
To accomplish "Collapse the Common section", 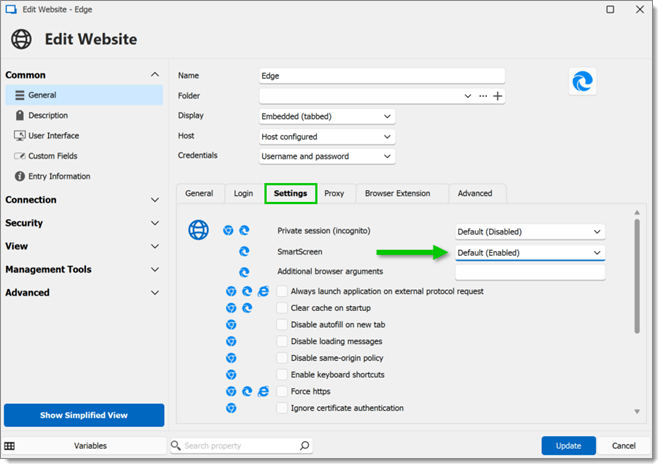I will pos(155,75).
